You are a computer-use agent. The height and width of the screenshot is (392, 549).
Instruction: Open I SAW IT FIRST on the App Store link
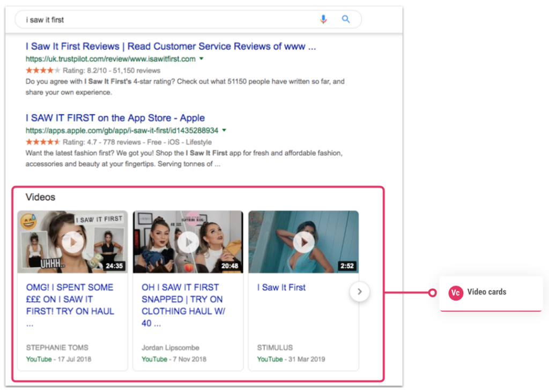(x=115, y=118)
